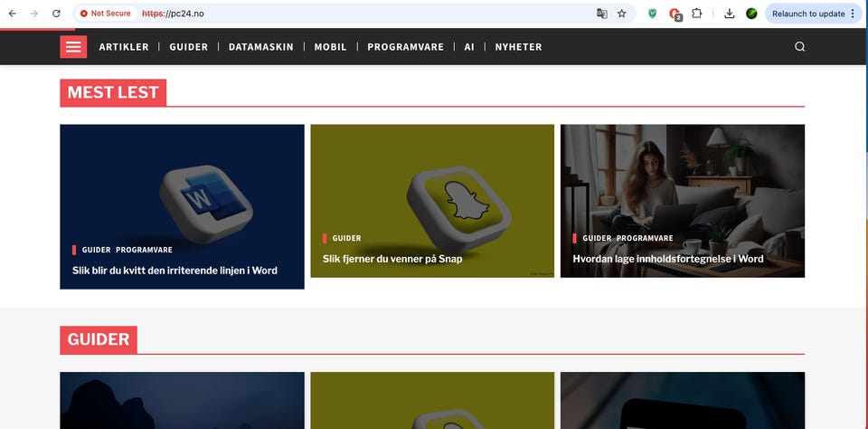Open the DATAMASKIN nav item
The height and width of the screenshot is (429, 868).
click(261, 47)
